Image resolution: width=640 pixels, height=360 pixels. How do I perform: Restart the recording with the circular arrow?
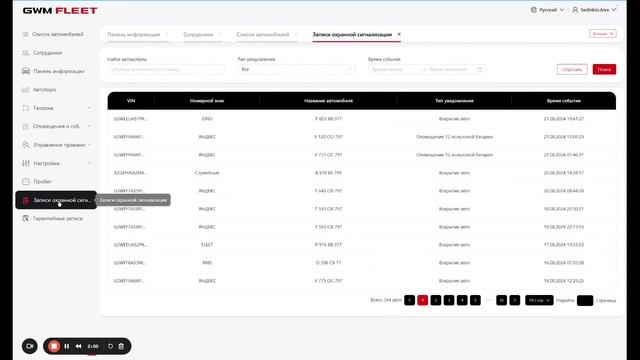(x=110, y=346)
